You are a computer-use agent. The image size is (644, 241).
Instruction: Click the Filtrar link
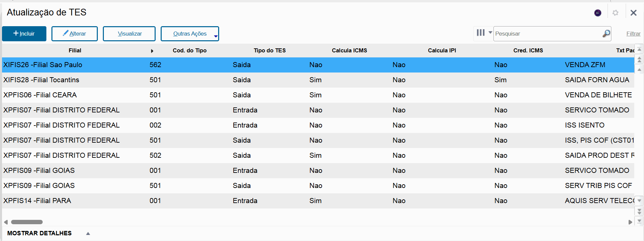point(633,34)
